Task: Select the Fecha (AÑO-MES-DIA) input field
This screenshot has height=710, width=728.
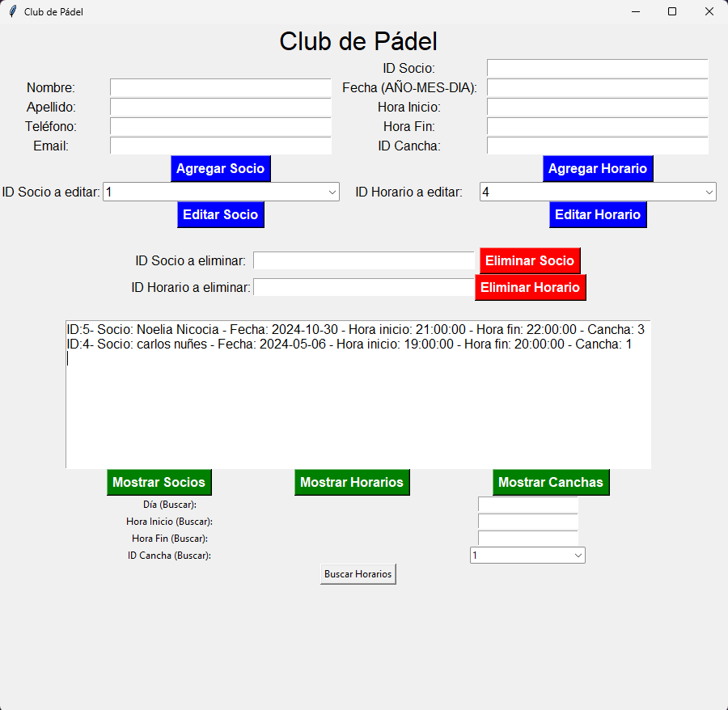Action: pos(597,87)
